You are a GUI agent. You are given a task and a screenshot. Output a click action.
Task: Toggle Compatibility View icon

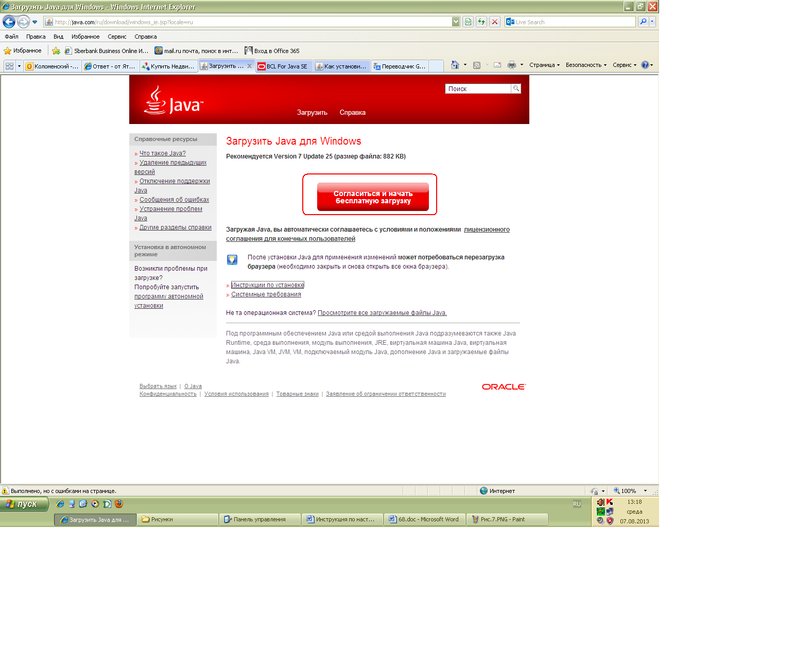click(x=468, y=22)
